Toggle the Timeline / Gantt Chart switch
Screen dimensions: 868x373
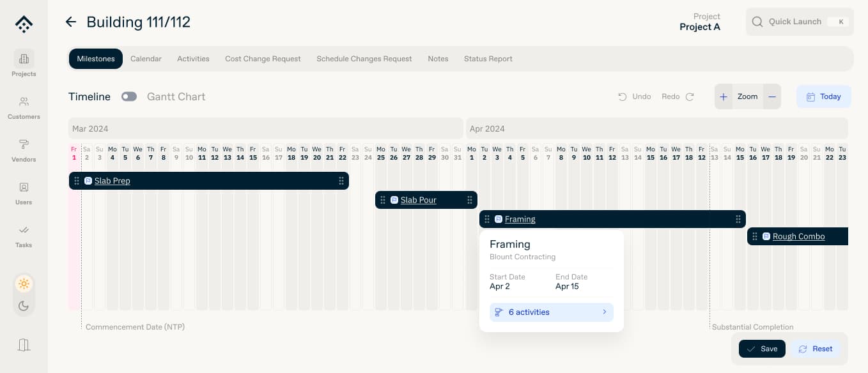coord(129,97)
